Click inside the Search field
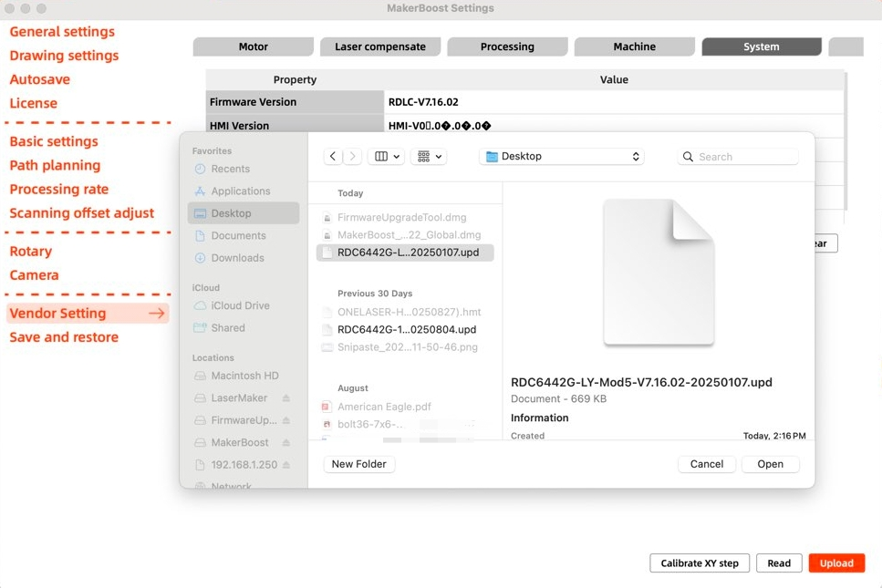Viewport: 882px width, 588px height. (739, 156)
